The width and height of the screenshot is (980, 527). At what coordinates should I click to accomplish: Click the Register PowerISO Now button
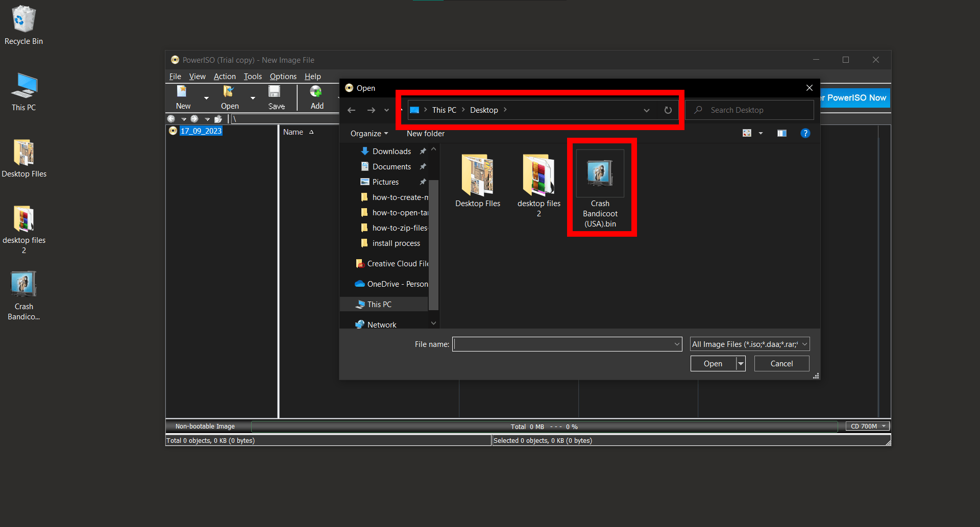pos(855,98)
